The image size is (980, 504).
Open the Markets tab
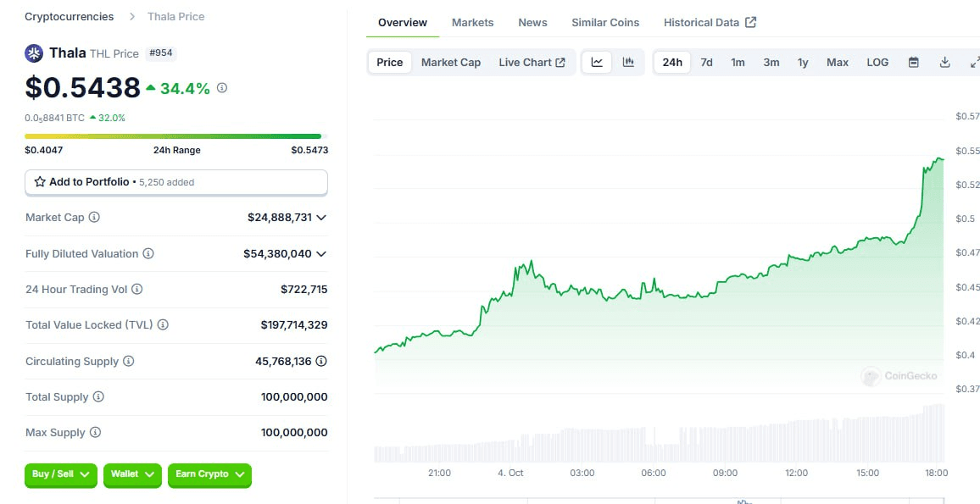[x=472, y=23]
